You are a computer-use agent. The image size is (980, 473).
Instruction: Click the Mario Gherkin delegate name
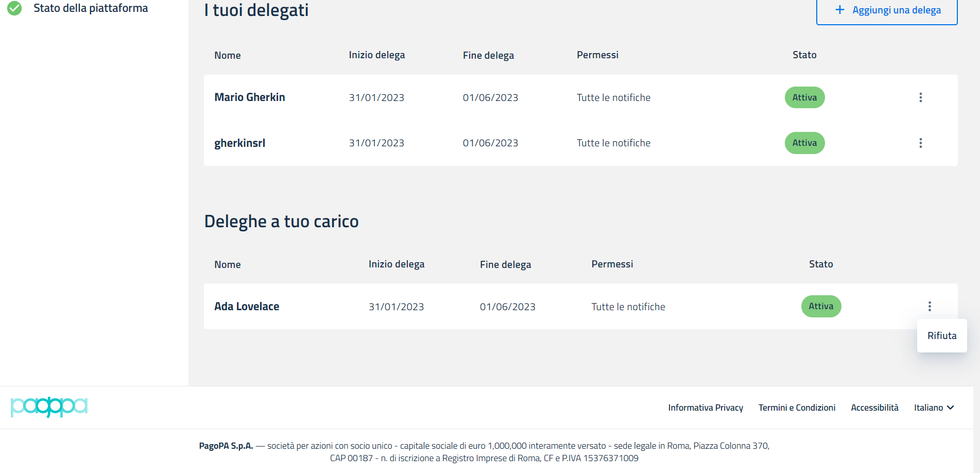250,97
